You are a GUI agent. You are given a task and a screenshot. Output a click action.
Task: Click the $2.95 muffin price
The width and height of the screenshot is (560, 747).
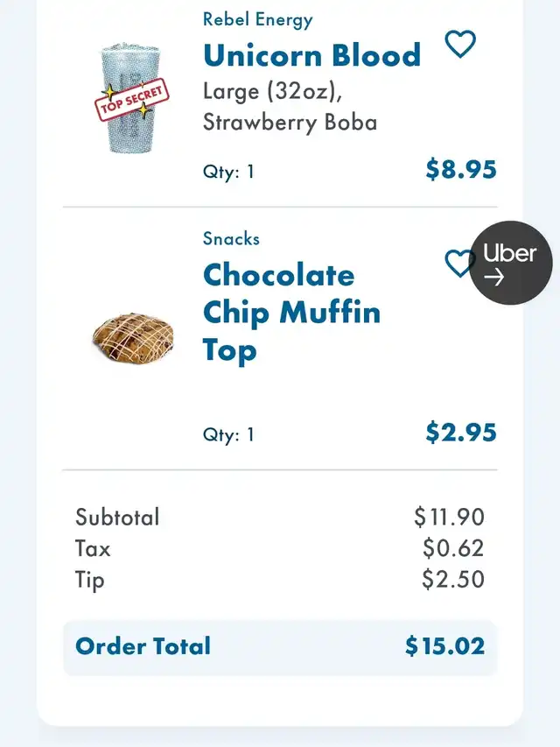coord(461,432)
